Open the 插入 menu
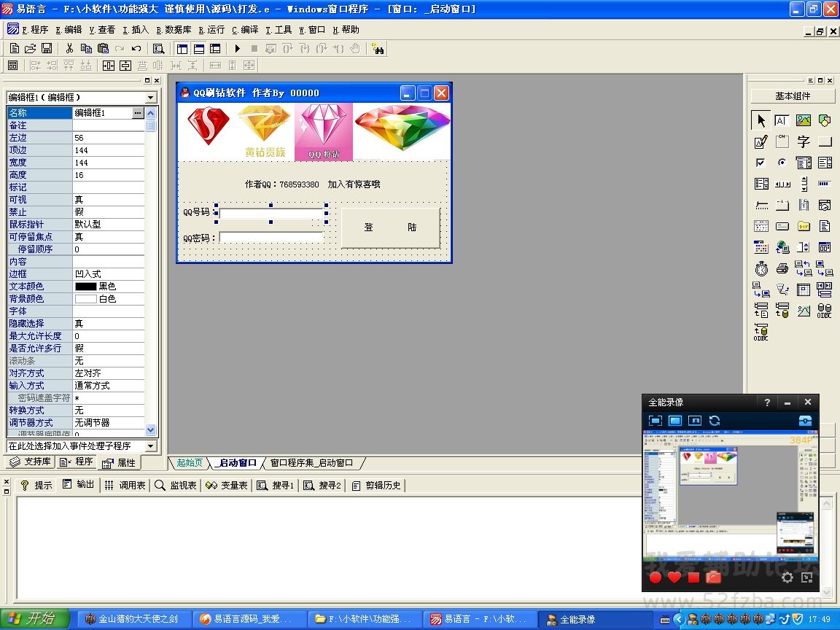The image size is (840, 630). click(x=136, y=29)
